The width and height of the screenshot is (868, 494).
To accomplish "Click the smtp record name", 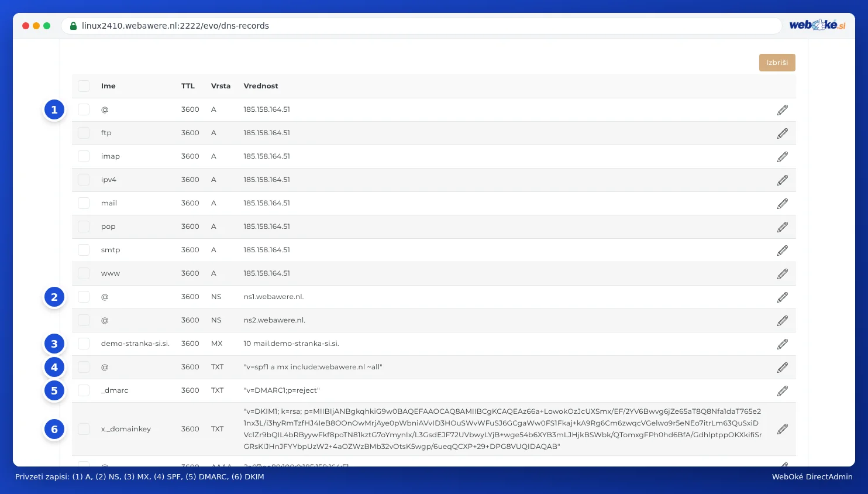I will (111, 250).
